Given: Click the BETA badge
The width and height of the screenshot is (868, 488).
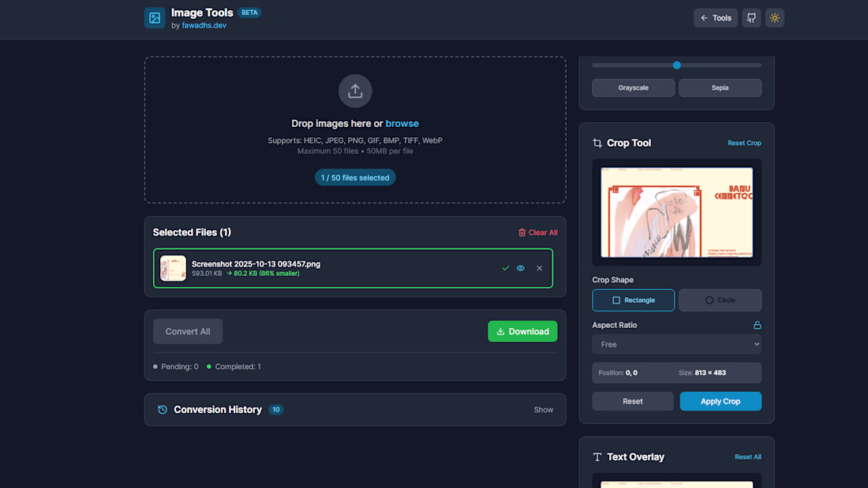Looking at the screenshot, I should point(249,12).
